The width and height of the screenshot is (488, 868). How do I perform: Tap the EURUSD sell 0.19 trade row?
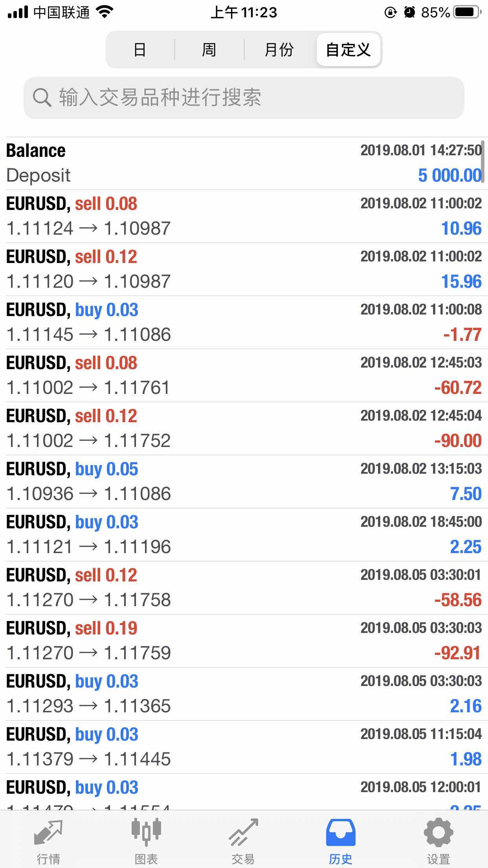tap(244, 641)
